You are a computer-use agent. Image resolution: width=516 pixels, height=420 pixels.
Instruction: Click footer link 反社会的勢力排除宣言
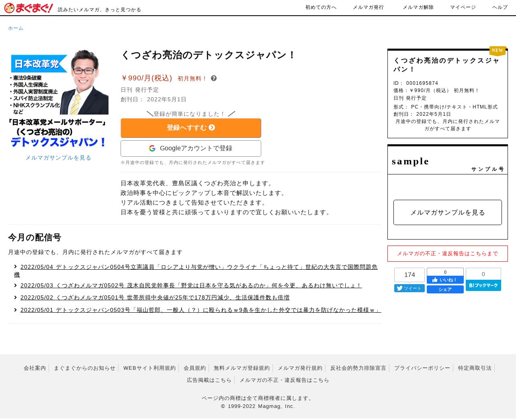click(358, 368)
